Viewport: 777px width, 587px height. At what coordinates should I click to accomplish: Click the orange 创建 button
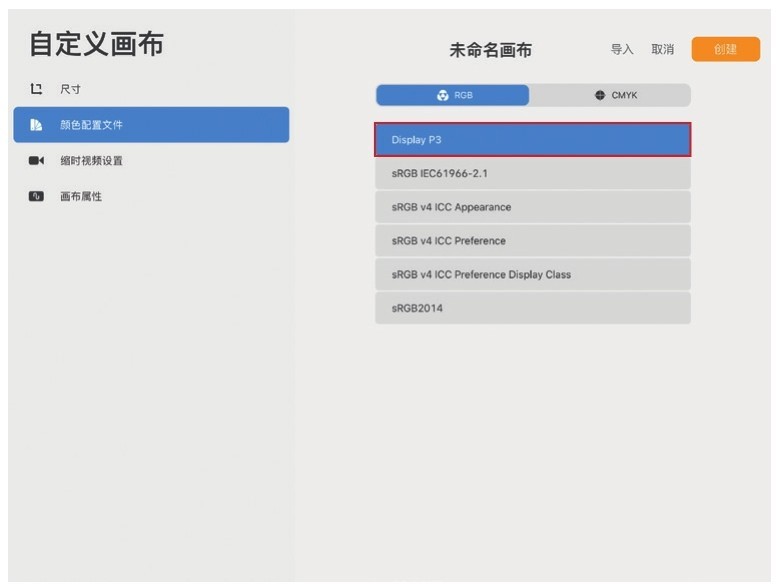coord(725,49)
